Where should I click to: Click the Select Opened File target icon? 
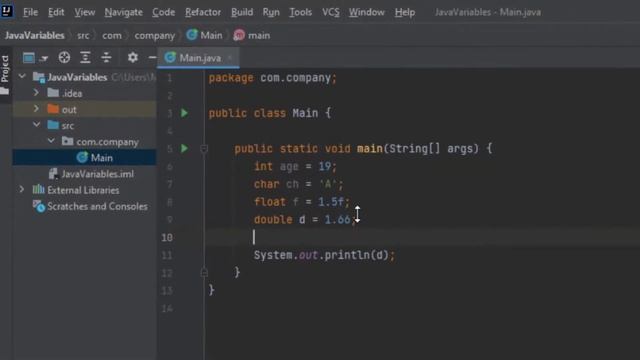click(x=64, y=58)
